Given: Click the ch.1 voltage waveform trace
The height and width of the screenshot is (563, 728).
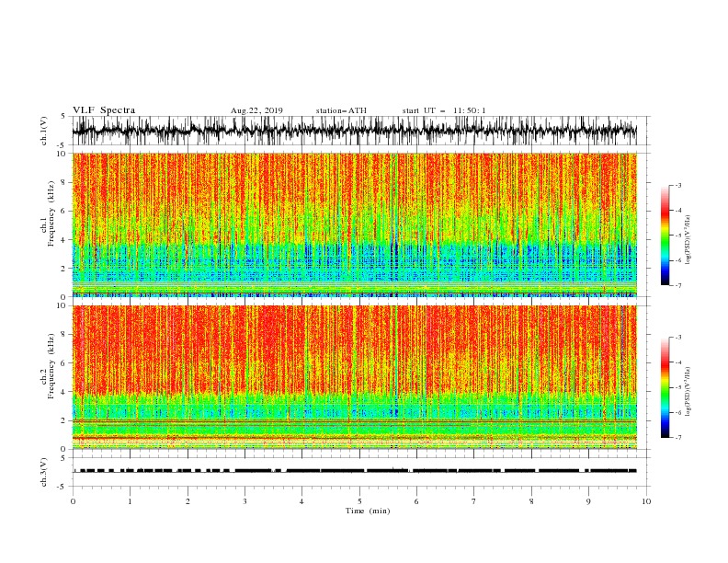Looking at the screenshot, I should coord(354,131).
